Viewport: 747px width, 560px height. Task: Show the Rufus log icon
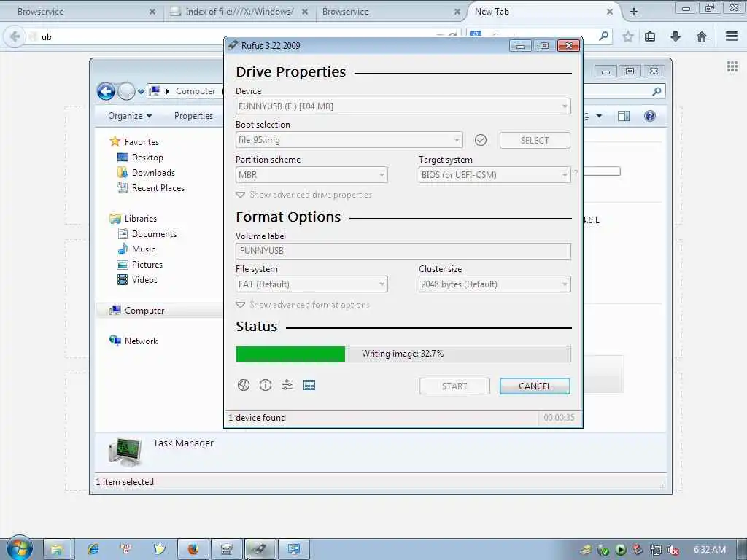coord(309,385)
